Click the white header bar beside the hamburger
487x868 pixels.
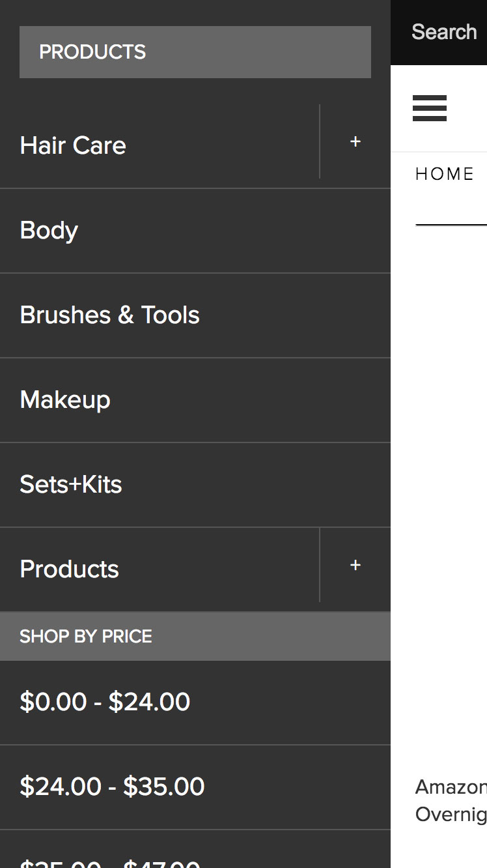click(x=470, y=108)
